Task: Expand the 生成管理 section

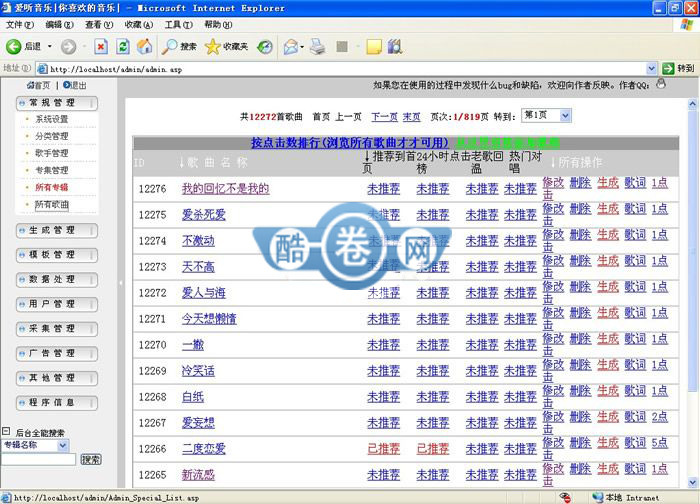Action: pyautogui.click(x=57, y=230)
